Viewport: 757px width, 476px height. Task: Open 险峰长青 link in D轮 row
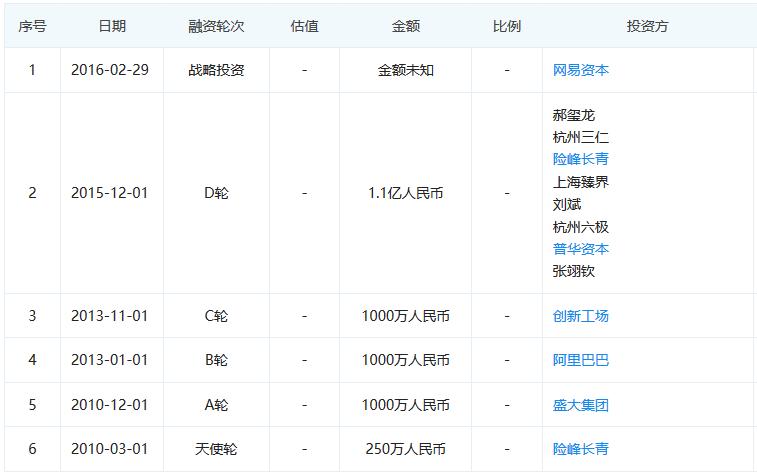(580, 159)
